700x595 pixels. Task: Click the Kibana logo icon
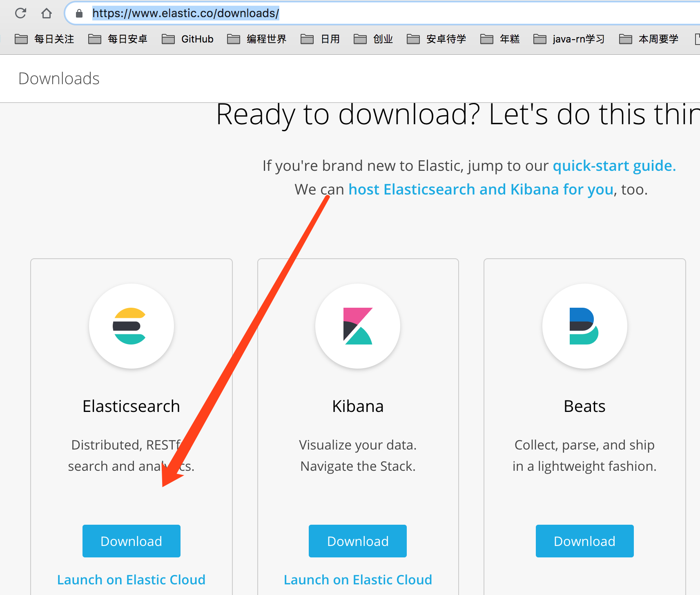[358, 326]
